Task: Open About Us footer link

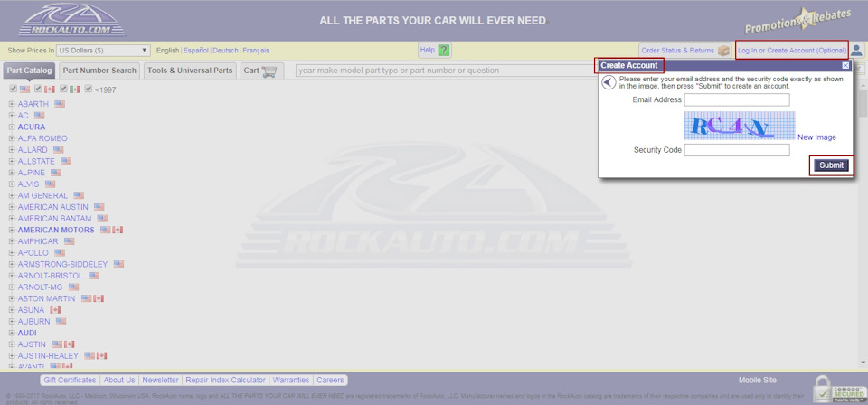Action: pyautogui.click(x=119, y=380)
